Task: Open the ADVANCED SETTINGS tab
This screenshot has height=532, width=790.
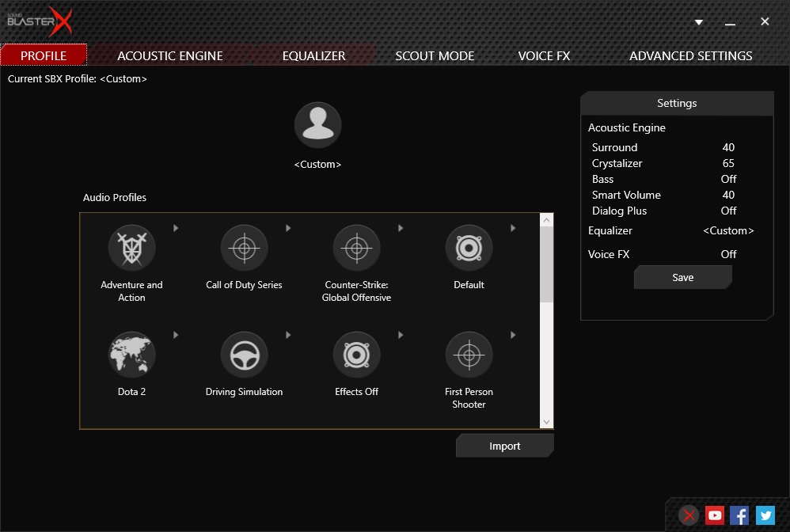Action: pyautogui.click(x=691, y=55)
